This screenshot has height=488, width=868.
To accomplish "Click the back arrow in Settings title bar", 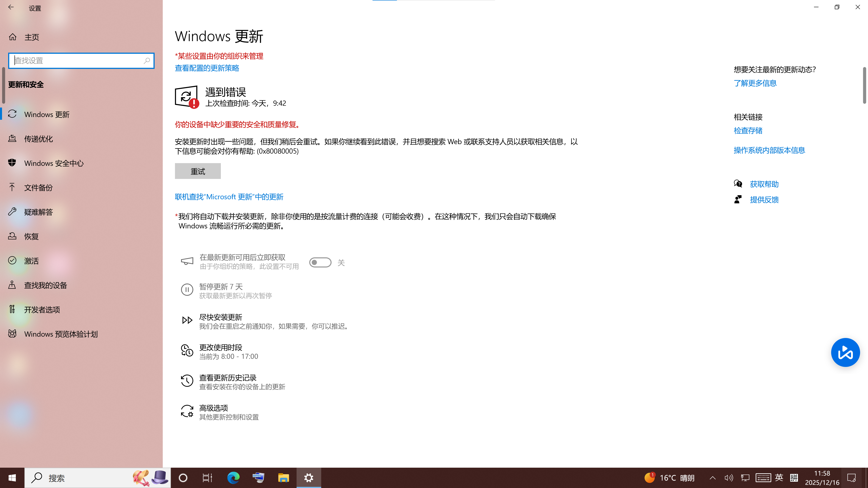I will point(11,7).
